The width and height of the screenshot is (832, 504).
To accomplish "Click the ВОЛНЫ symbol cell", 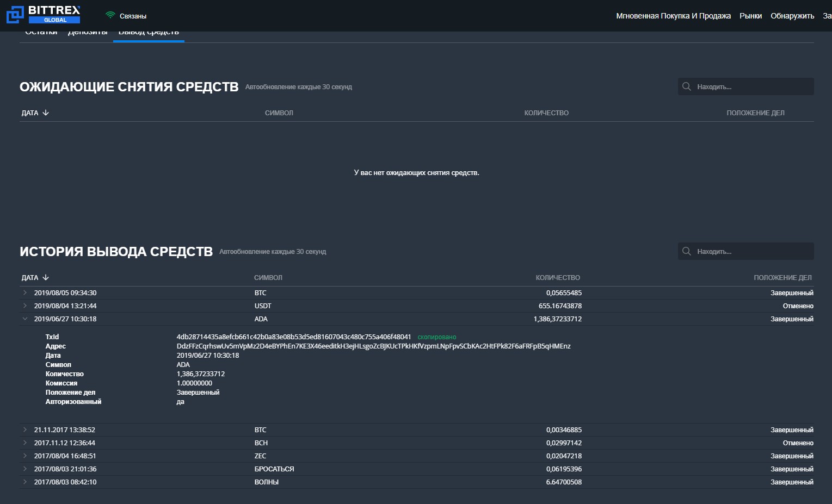I will point(267,482).
